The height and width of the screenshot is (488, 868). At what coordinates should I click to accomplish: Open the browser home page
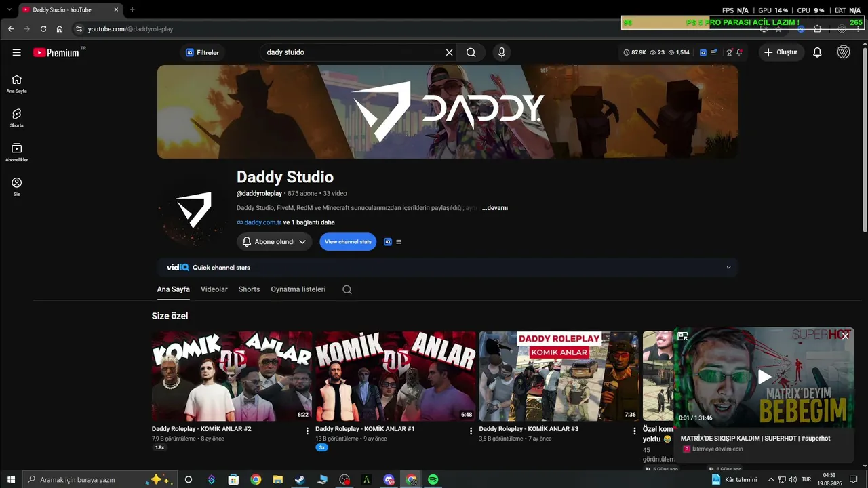coord(60,29)
